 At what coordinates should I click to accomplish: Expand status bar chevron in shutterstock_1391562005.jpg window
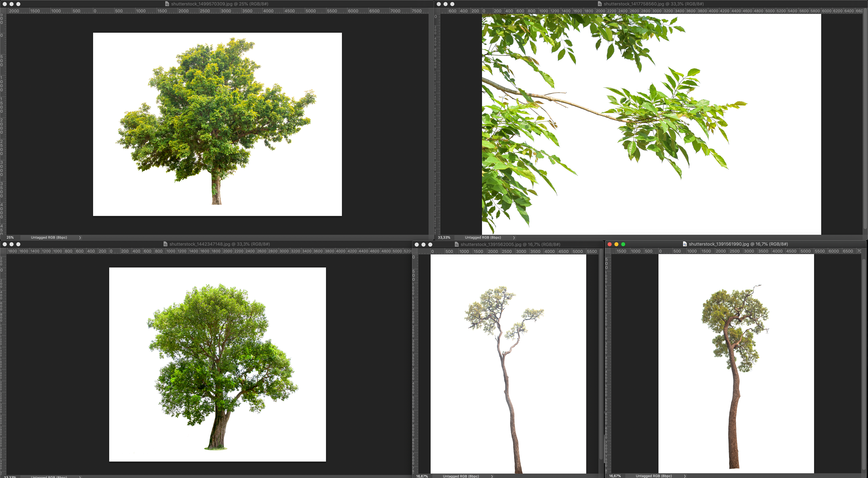coord(492,476)
